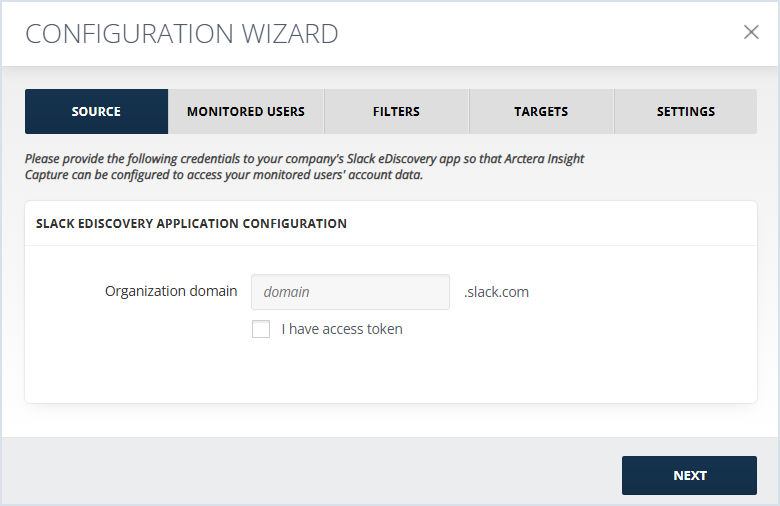
Task: Focus the Organization domain input field
Action: [350, 292]
